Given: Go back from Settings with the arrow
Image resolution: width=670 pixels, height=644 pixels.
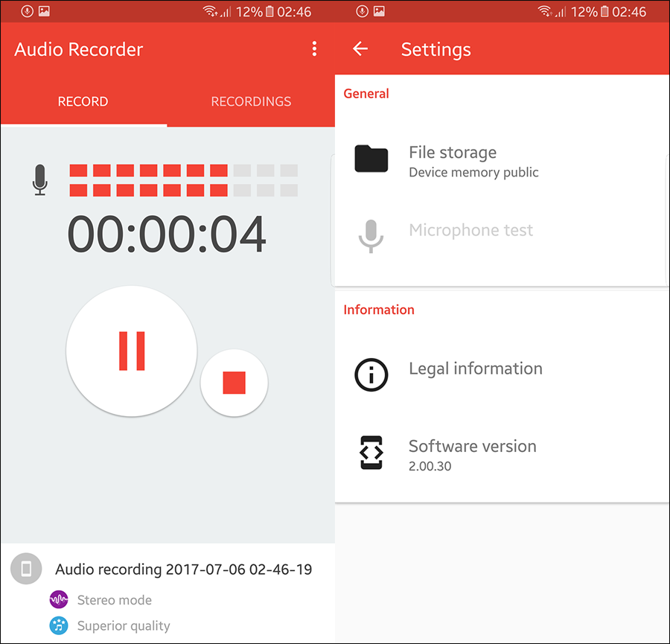Looking at the screenshot, I should (x=360, y=48).
